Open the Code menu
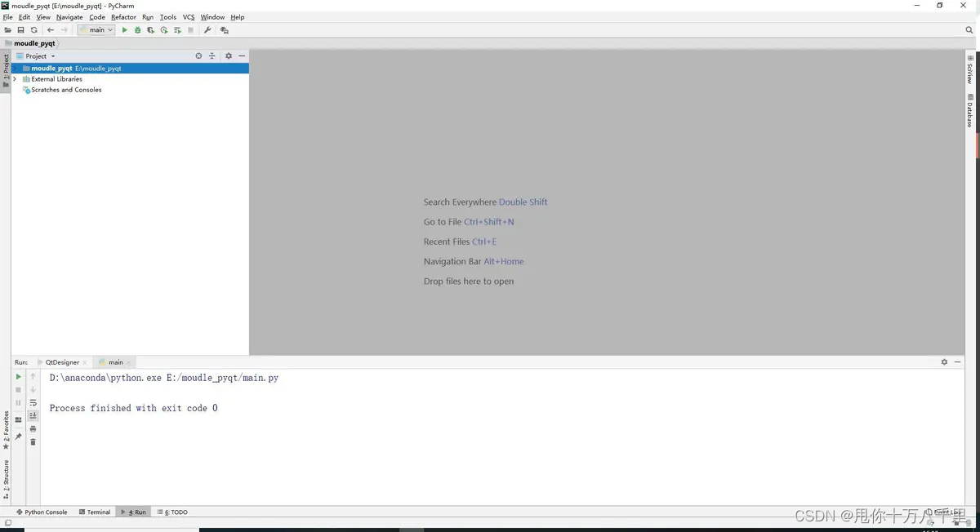 point(97,17)
